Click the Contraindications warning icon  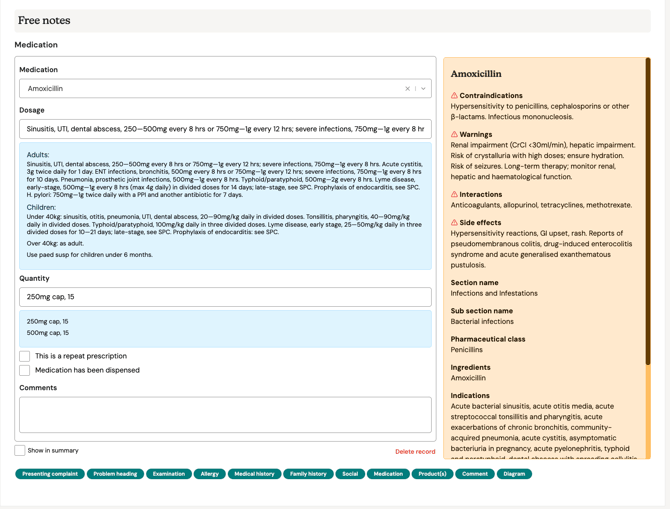click(x=454, y=96)
